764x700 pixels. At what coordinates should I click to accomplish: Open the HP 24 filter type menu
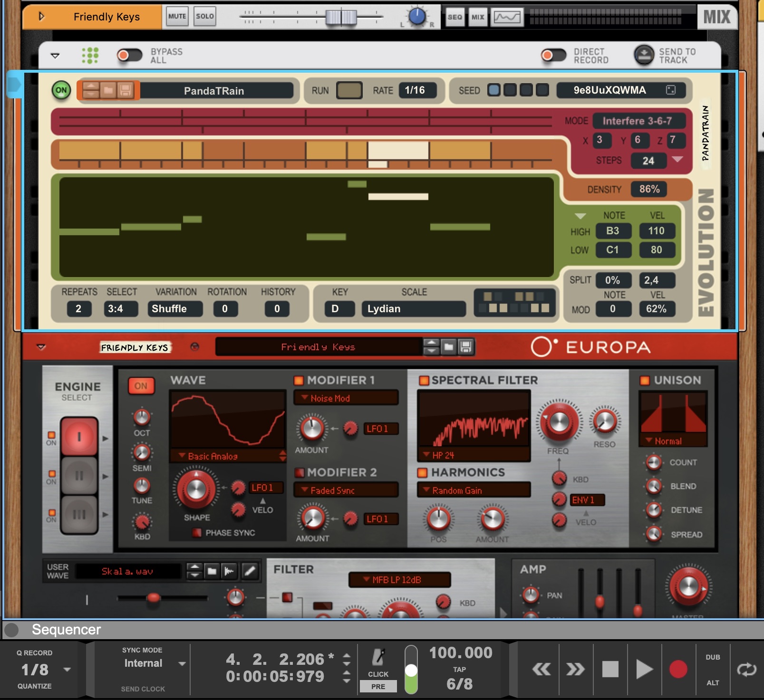pos(474,455)
